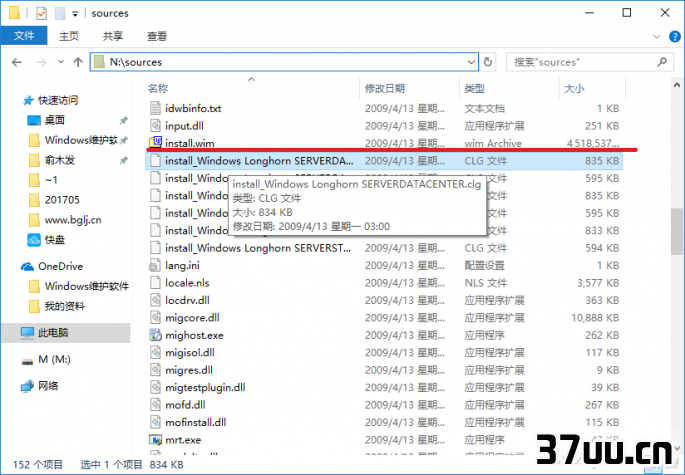Open the recent locations dropdown arrow
The height and width of the screenshot is (475, 685).
point(61,62)
